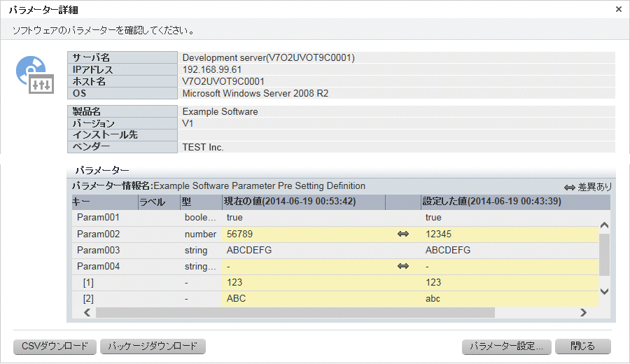Click the パッケージダウンロード button
630x364 pixels.
(x=153, y=346)
